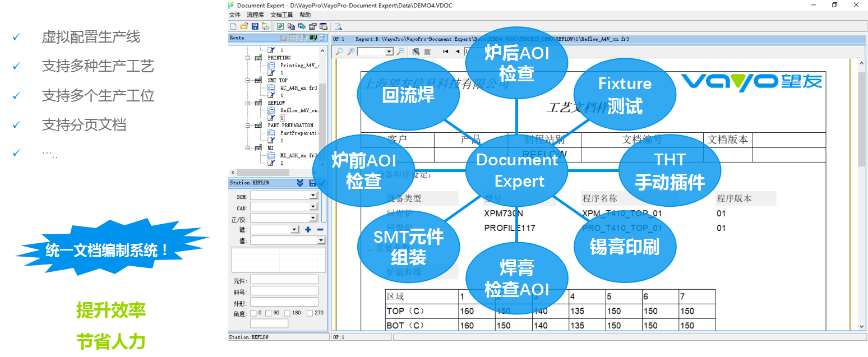Open the 文件 menu
This screenshot has height=357, width=868.
[234, 15]
